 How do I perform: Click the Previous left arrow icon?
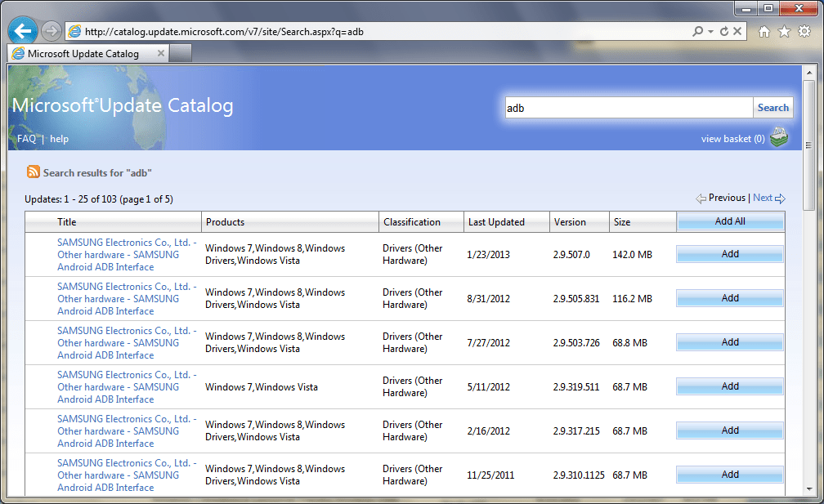(701, 198)
